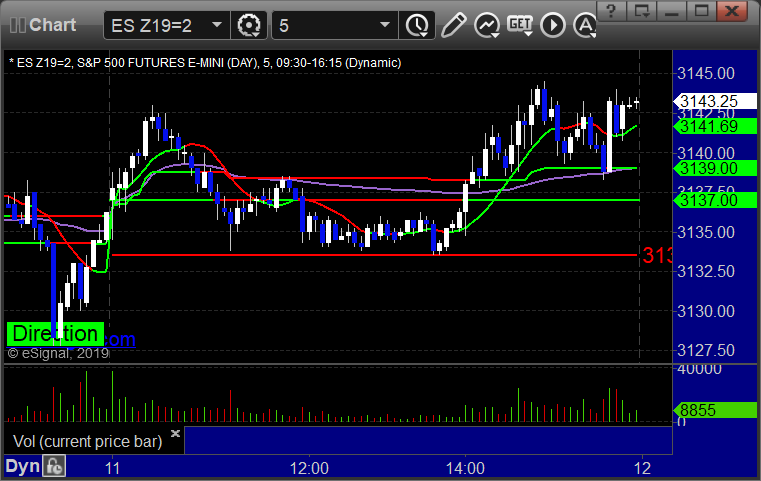Toggle the scale lock icon beside Dyn
761x481 pixels.
54,466
